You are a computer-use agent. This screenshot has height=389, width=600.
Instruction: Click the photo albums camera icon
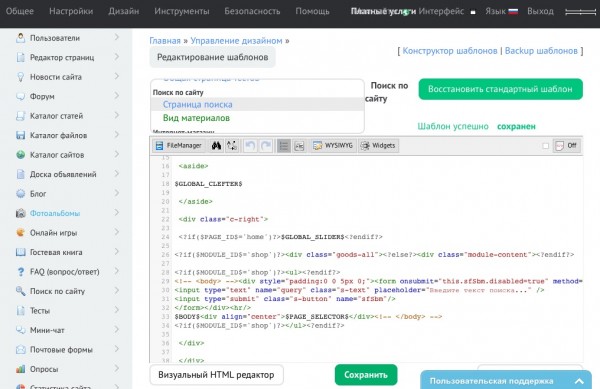pyautogui.click(x=21, y=213)
